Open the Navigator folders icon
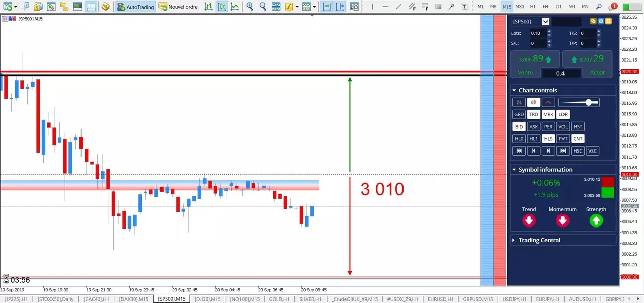Screen dimensions: 644x303 [x=64, y=7]
